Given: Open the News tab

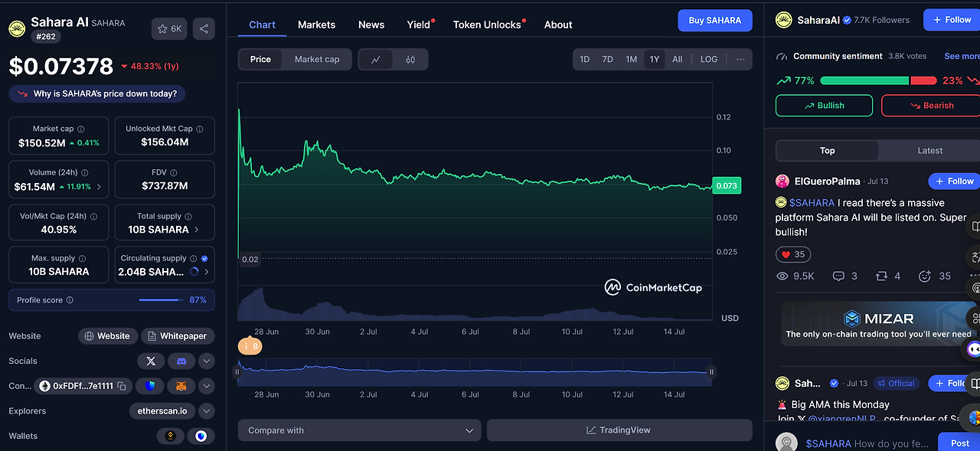Looking at the screenshot, I should click(x=371, y=25).
